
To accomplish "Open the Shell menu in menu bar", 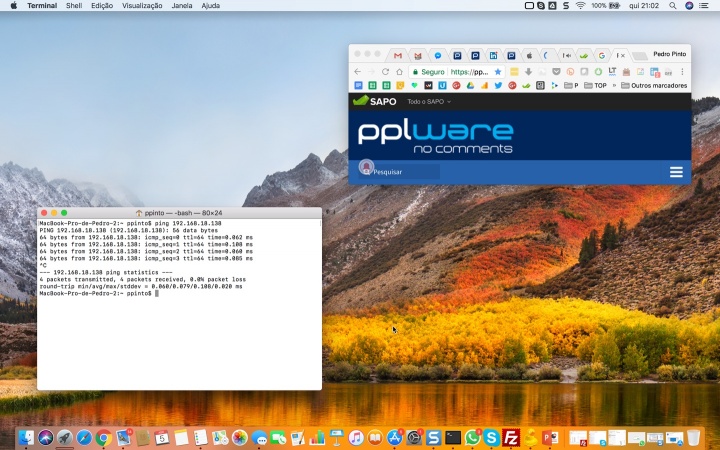I will pyautogui.click(x=74, y=6).
